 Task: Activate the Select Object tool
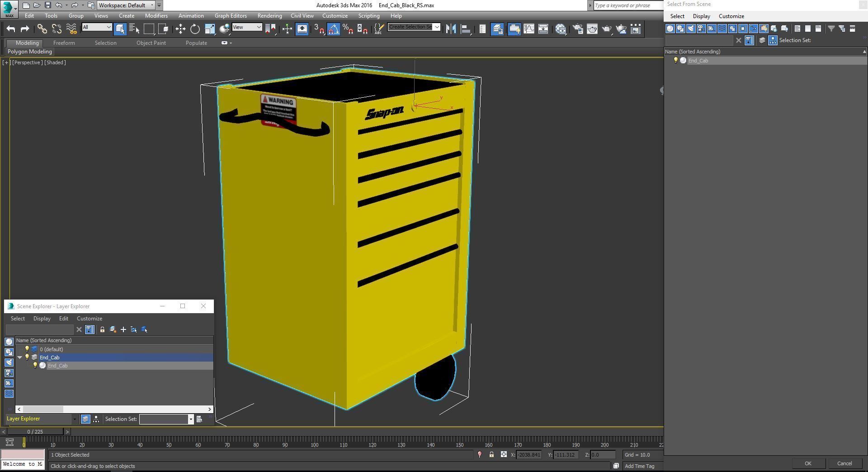[120, 29]
